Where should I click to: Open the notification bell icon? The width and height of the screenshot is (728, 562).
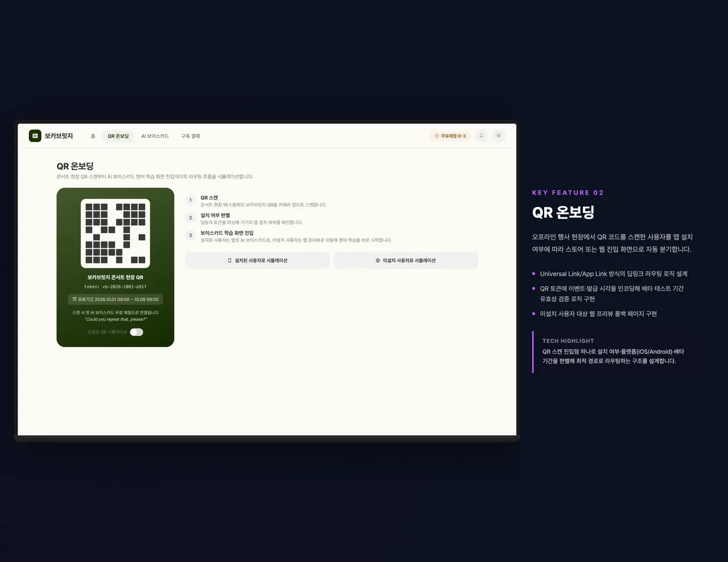[x=481, y=136]
